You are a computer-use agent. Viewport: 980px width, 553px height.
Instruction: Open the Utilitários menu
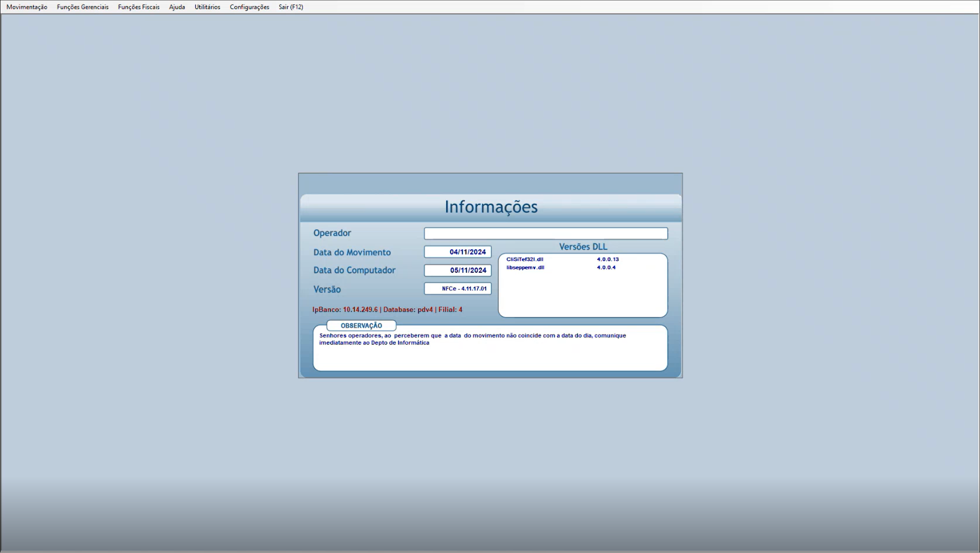207,7
